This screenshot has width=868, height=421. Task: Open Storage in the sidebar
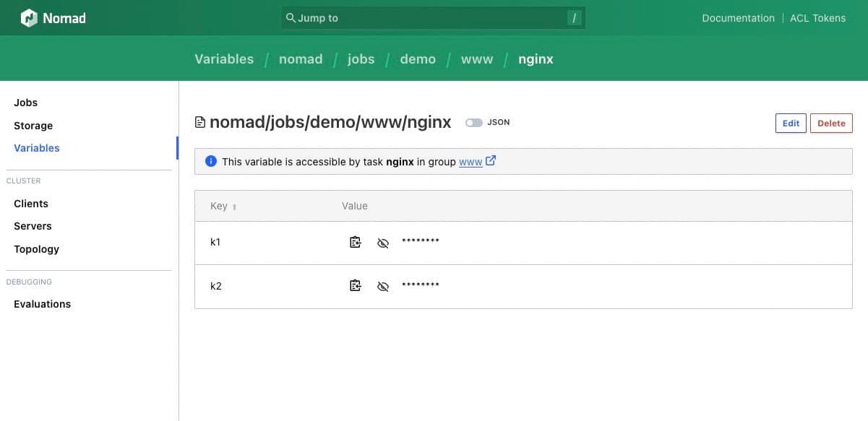click(33, 126)
